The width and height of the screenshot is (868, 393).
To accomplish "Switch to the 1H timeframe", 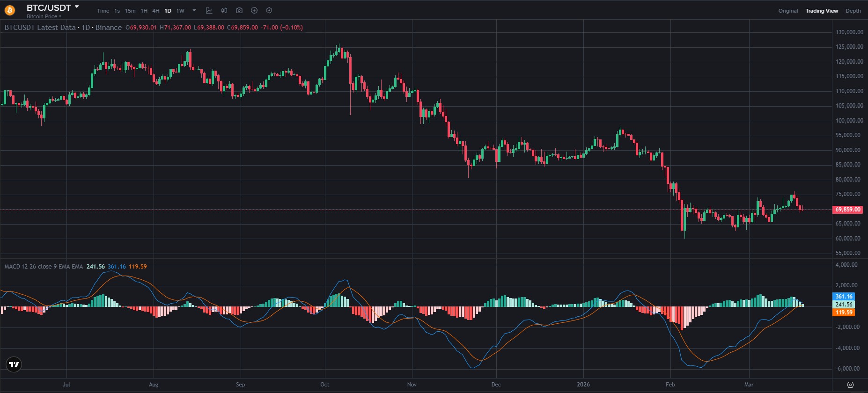I will click(x=144, y=11).
